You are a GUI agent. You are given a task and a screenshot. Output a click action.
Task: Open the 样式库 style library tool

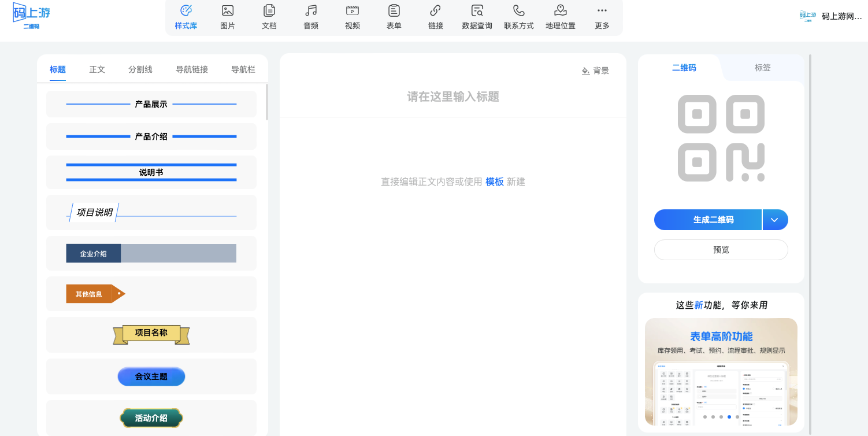pos(186,17)
